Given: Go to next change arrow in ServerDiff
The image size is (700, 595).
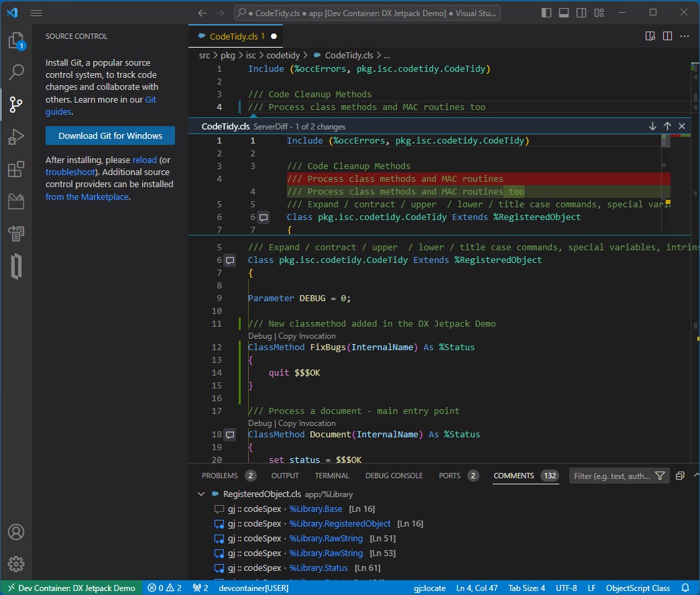Looking at the screenshot, I should click(x=652, y=126).
